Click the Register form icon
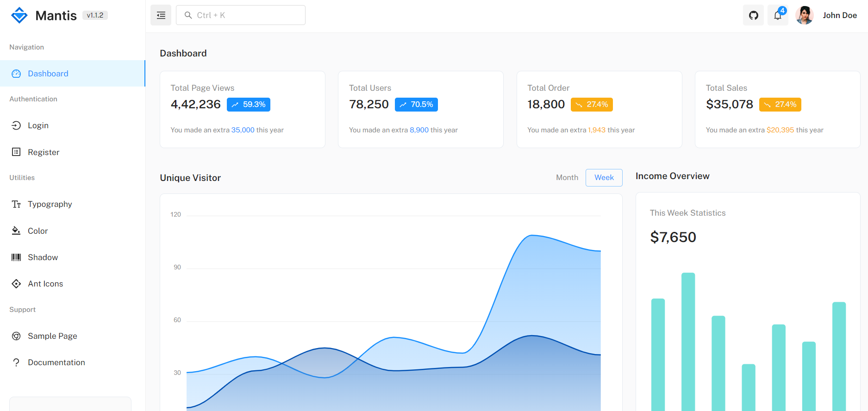Screen dimensions: 868x411 [16, 152]
